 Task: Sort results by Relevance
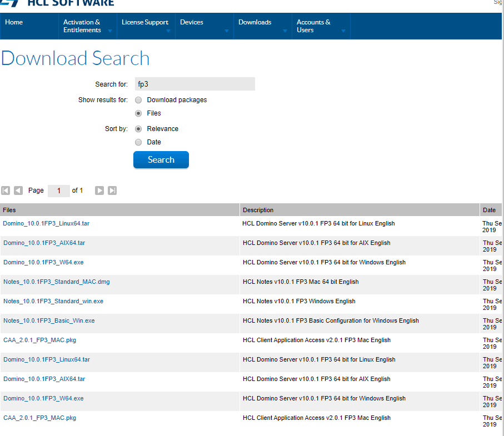tap(138, 129)
